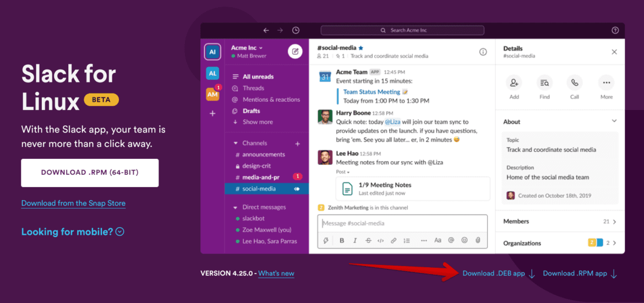Click the help question mark icon
The width and height of the screenshot is (644, 303).
click(615, 30)
